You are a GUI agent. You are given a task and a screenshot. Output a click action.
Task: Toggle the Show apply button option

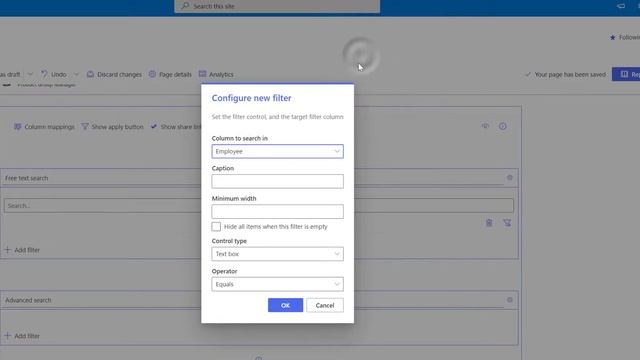tap(112, 127)
